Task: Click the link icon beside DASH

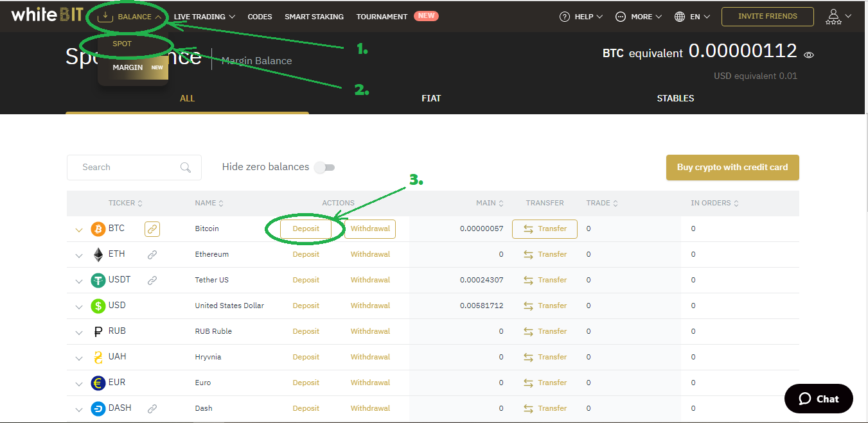Action: coord(152,408)
